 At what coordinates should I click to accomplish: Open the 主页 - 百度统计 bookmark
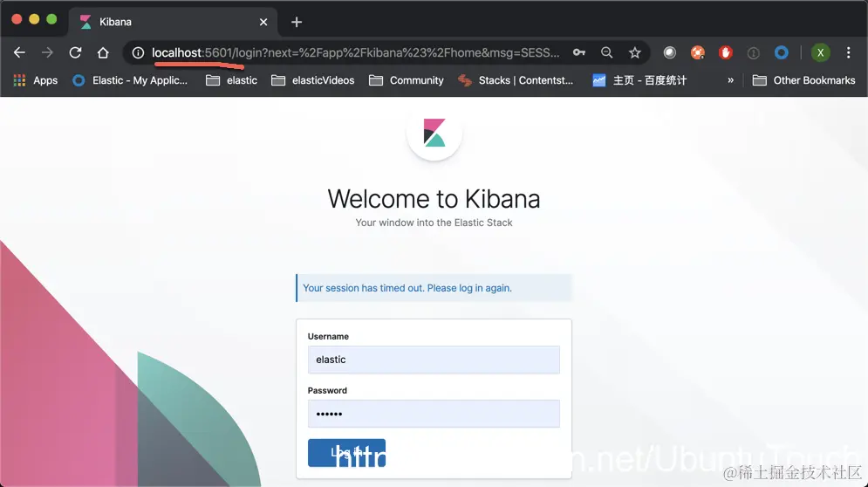[x=639, y=80]
